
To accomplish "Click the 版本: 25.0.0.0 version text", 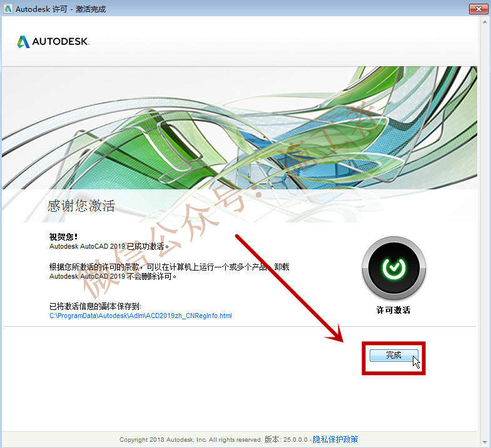I will pos(286,439).
